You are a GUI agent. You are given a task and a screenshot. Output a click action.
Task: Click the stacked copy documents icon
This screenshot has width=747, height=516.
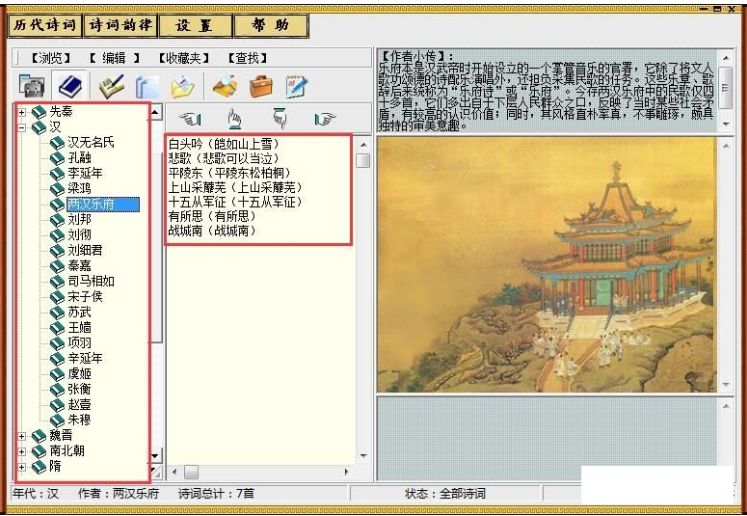pos(147,87)
